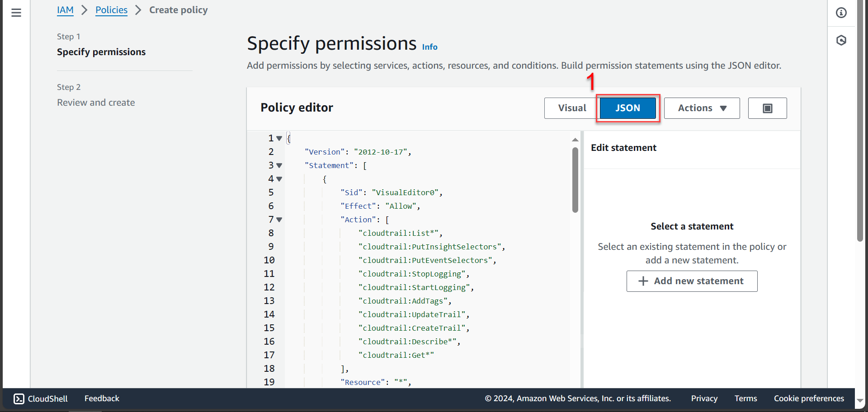This screenshot has width=868, height=412.
Task: Click the breadcrumb chevron after IAM
Action: 85,10
